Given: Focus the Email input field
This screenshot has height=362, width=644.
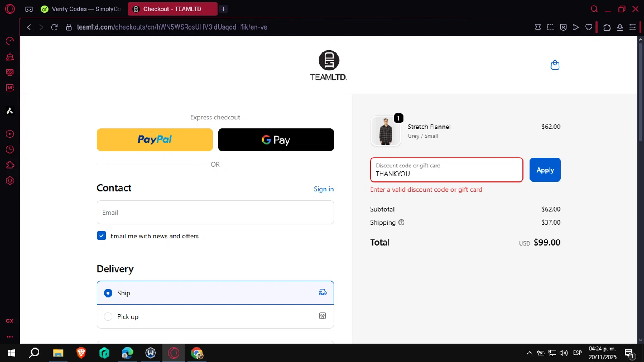Looking at the screenshot, I should [x=215, y=212].
